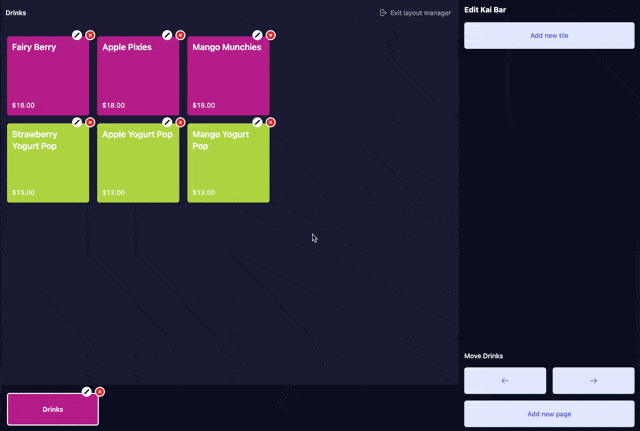Select the Drinks page tab
This screenshot has height=431, width=640.
coord(52,410)
